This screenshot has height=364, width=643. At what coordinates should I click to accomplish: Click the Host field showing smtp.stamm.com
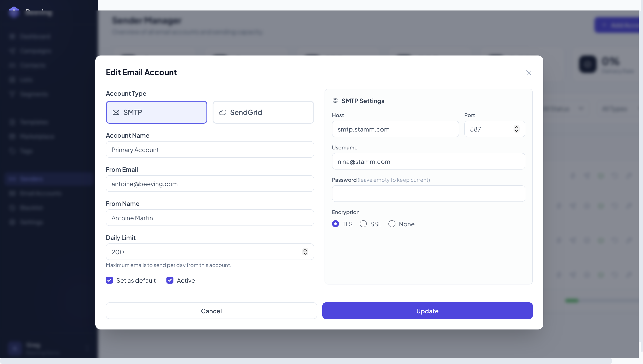(x=395, y=129)
